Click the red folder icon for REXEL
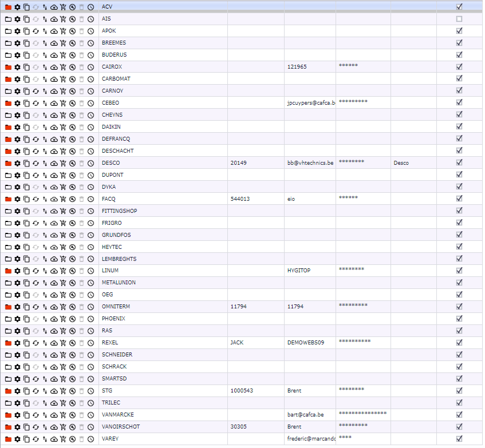This screenshot has width=485, height=448. point(9,343)
